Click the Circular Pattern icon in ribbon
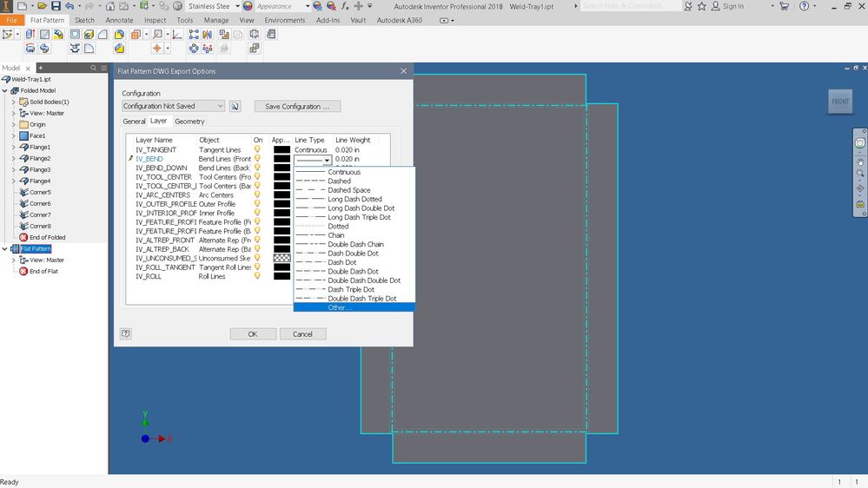 (x=194, y=49)
